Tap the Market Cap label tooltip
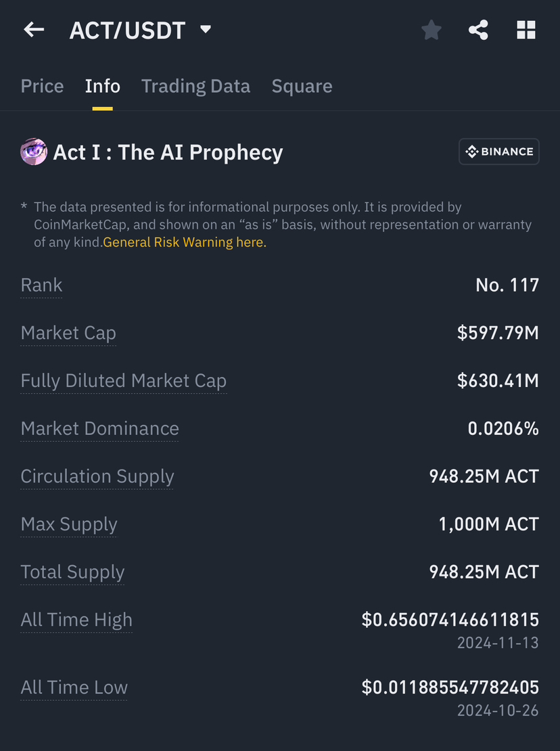 [68, 333]
